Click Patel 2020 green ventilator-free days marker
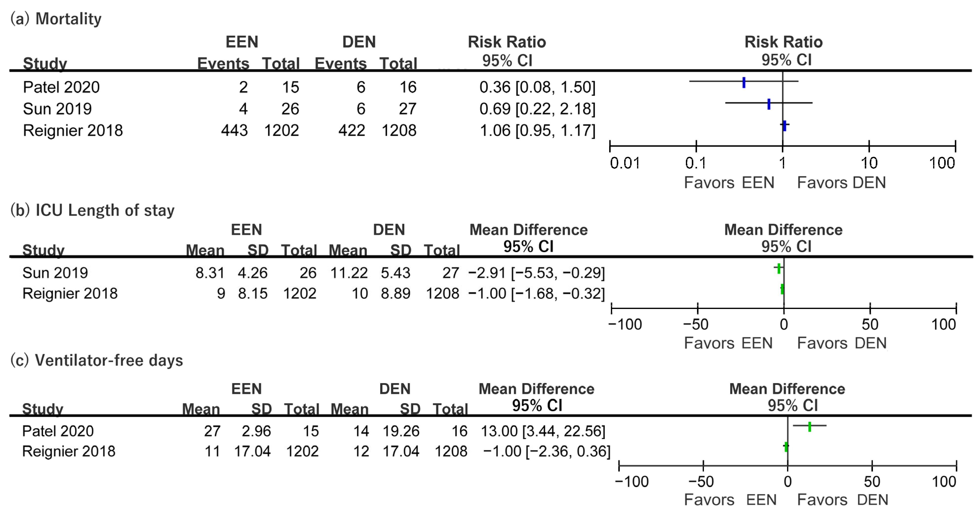 pos(810,427)
